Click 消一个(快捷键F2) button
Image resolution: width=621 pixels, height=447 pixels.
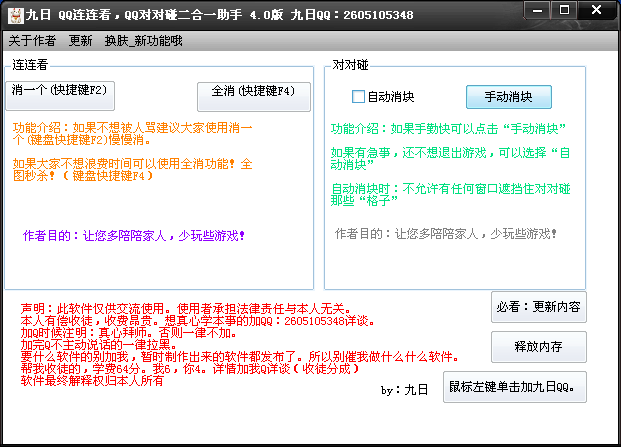tap(60, 96)
